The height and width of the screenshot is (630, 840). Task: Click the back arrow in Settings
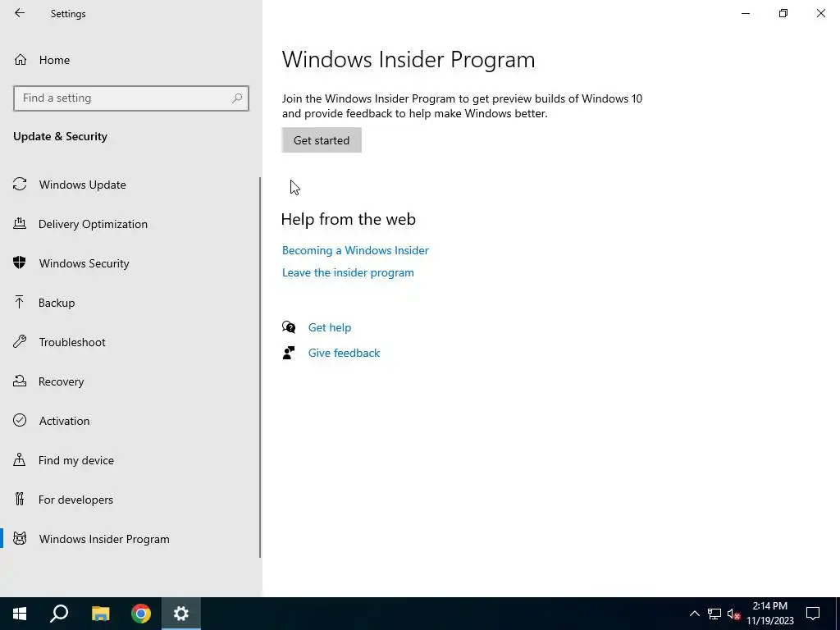[20, 13]
